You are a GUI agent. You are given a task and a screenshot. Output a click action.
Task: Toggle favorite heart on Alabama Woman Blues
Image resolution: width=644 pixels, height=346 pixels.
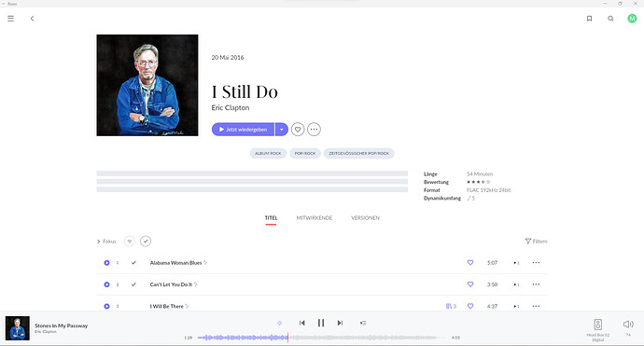(470, 263)
